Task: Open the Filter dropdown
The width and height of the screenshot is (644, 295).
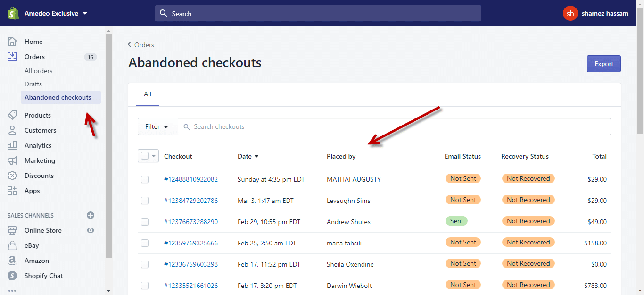Action: coord(157,126)
